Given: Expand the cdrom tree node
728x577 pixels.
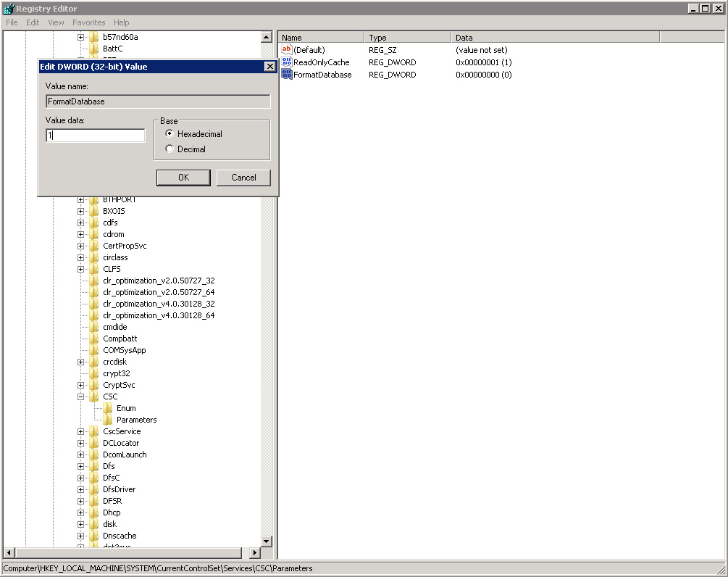Looking at the screenshot, I should click(81, 234).
